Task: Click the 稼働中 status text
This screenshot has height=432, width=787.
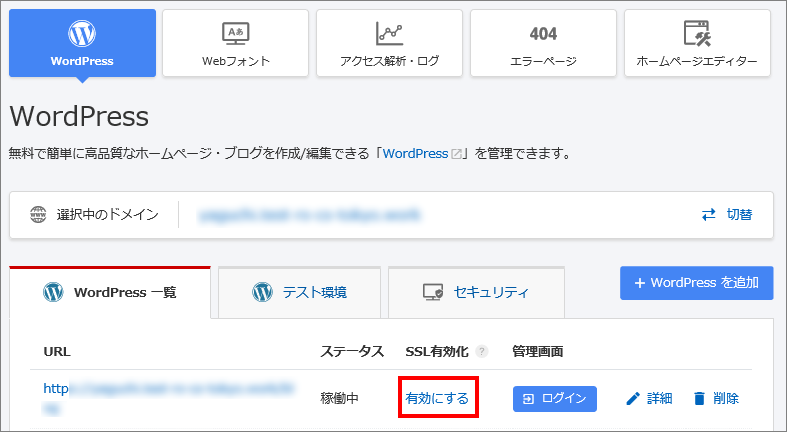Action: pyautogui.click(x=339, y=398)
